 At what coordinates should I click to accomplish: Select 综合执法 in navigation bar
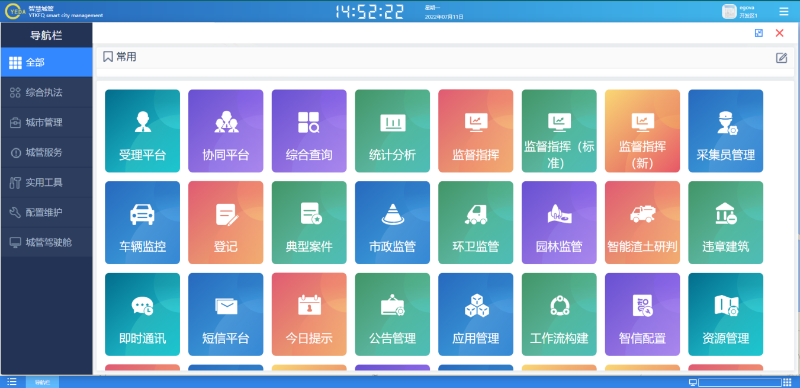pyautogui.click(x=46, y=92)
